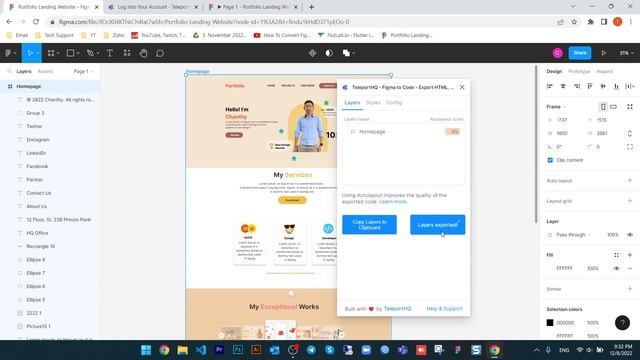Click the FFFFFF fill color swatch
Viewport: 640px width, 360px height.
coord(550,268)
